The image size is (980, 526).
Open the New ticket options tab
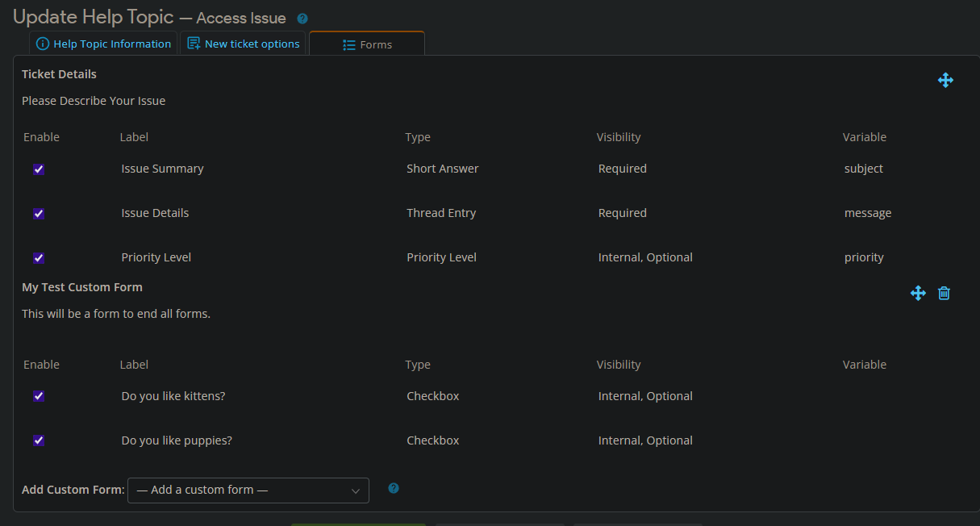coord(243,44)
